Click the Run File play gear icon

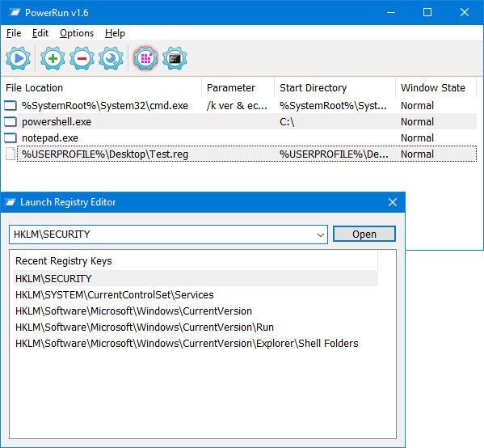19,58
